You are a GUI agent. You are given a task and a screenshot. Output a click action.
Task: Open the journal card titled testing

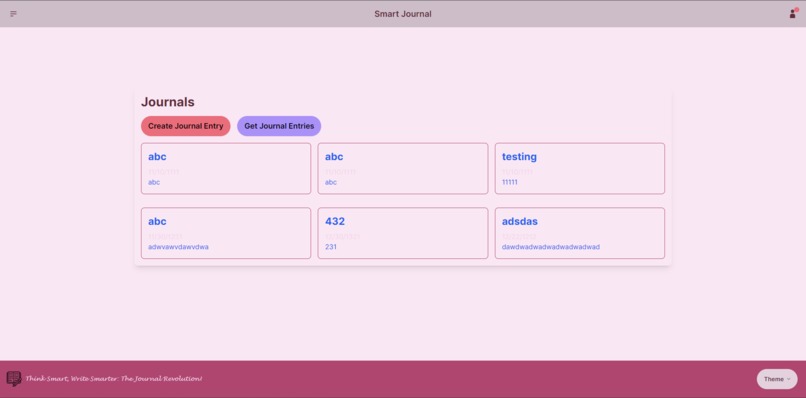click(x=580, y=169)
